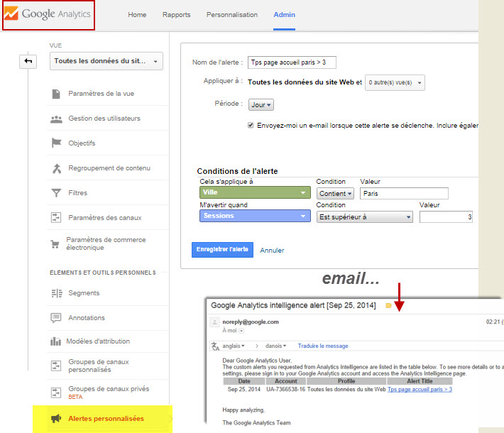504x433 pixels.
Task: Click the Gestion des utilisateurs people icon
Action: pos(56,119)
